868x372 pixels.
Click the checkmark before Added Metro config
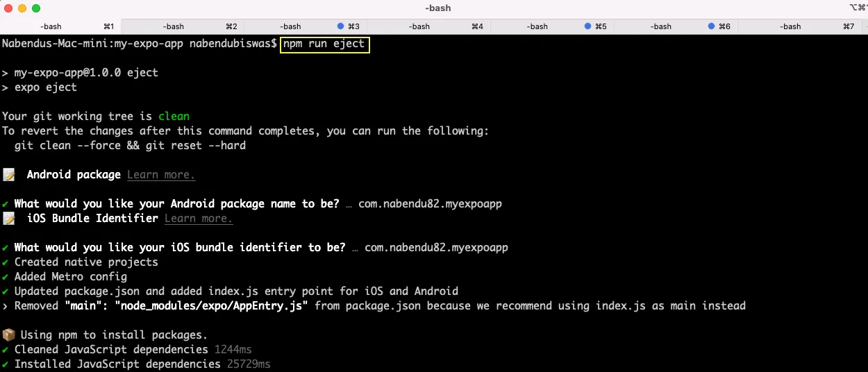tap(6, 277)
